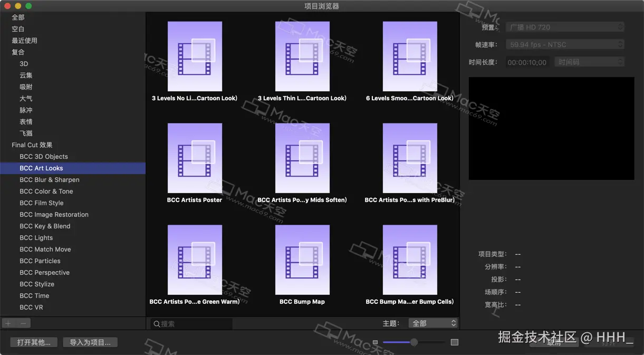
Task: Select the BCC Artists Poster template icon
Action: point(195,158)
